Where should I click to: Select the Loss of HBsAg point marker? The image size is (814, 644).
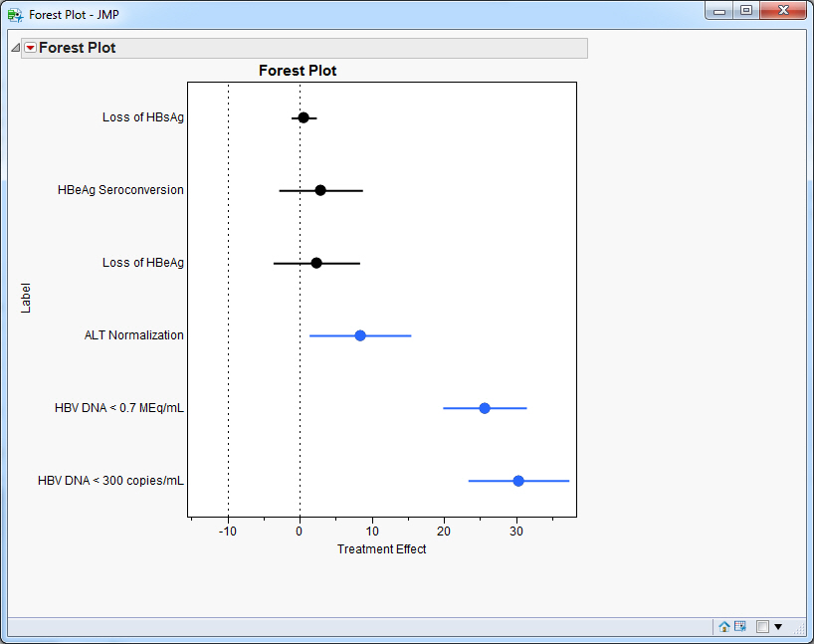coord(304,117)
